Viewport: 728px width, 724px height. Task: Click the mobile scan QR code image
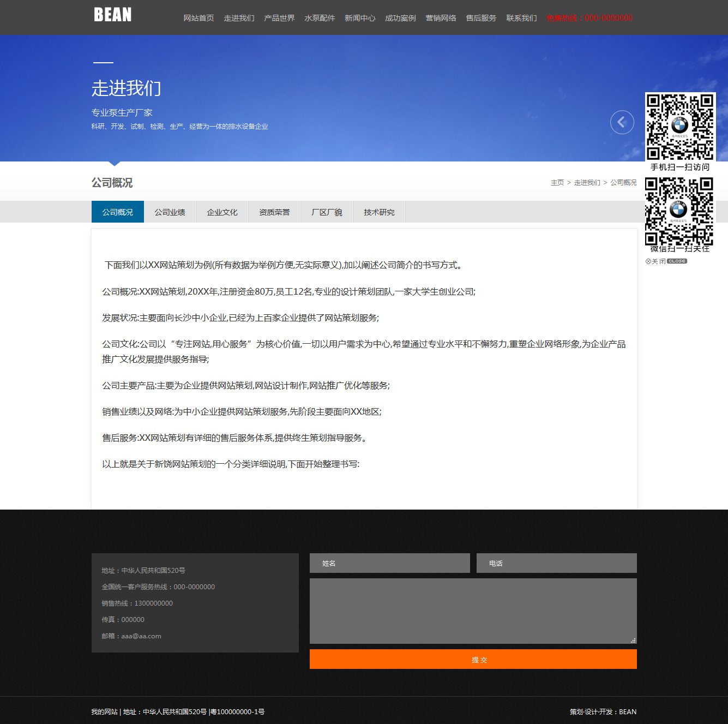pyautogui.click(x=679, y=127)
